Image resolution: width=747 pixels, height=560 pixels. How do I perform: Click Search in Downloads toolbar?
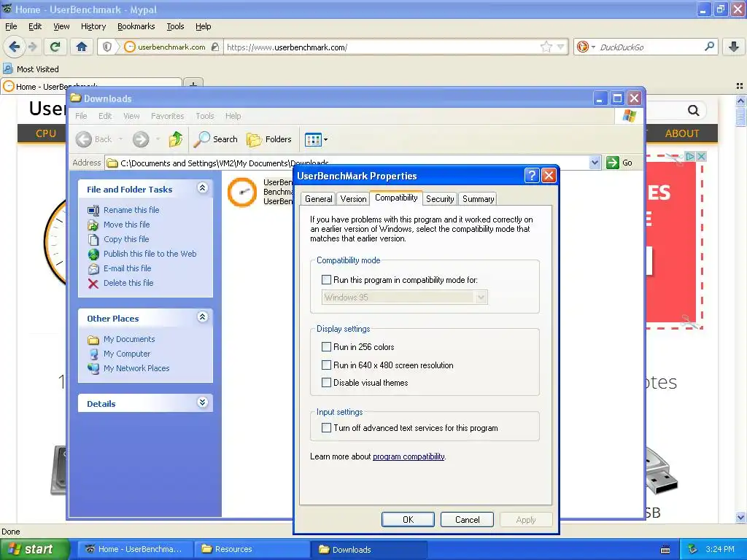pyautogui.click(x=216, y=139)
